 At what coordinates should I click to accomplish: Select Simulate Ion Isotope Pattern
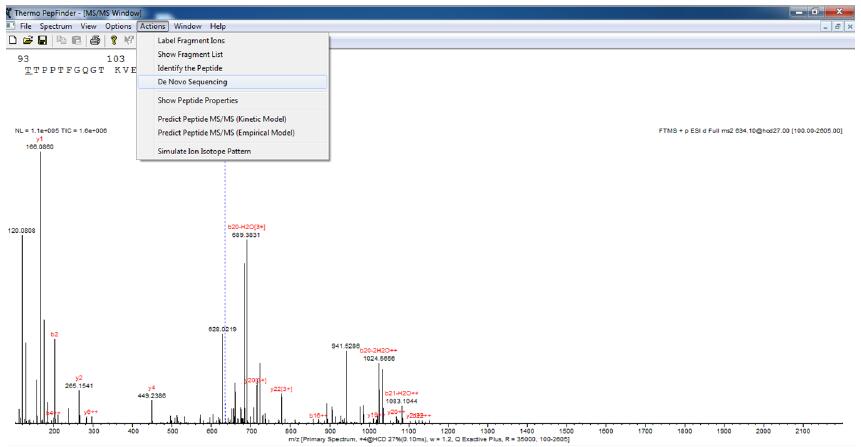204,151
